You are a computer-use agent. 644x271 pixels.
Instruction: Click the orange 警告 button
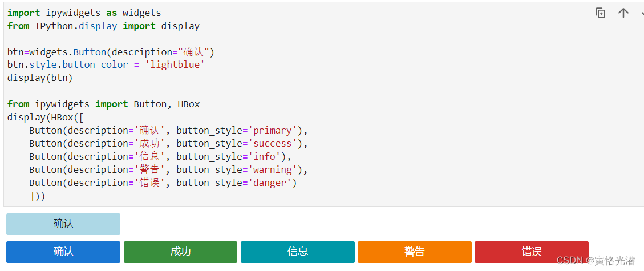(415, 252)
